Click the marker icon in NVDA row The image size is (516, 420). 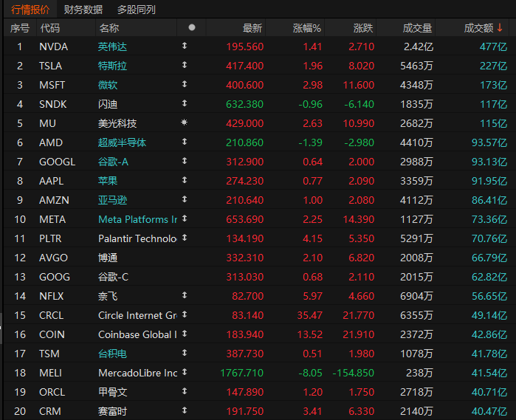pos(185,46)
